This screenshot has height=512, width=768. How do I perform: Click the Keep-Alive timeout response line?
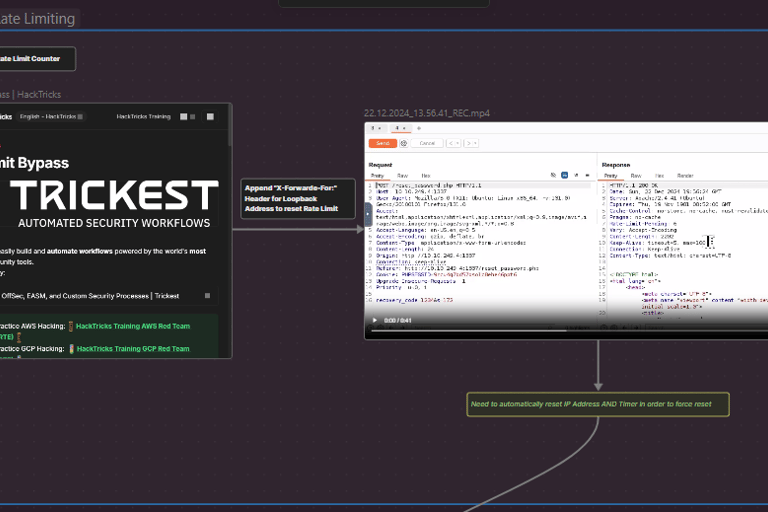click(658, 243)
